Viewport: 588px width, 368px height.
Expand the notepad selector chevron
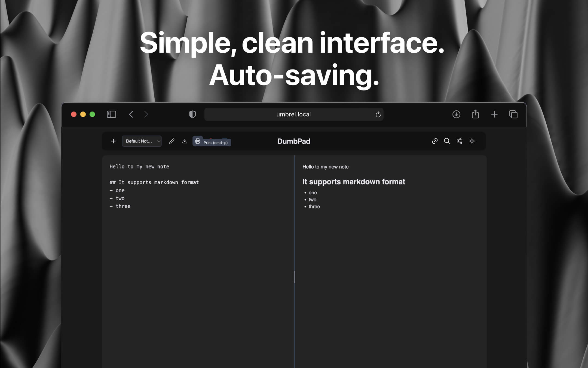click(x=158, y=141)
